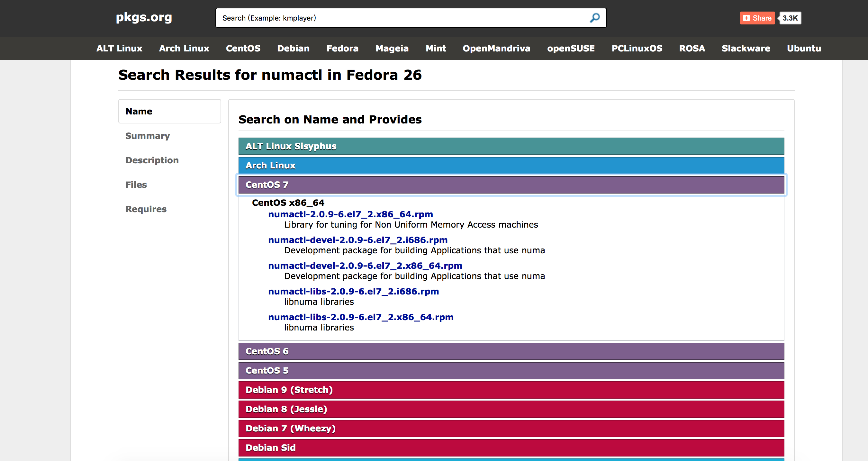The height and width of the screenshot is (461, 868).
Task: Click the search magnifier icon
Action: (x=594, y=18)
